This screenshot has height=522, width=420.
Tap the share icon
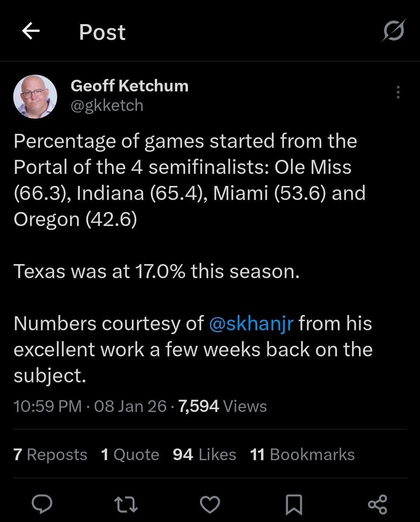tap(377, 504)
